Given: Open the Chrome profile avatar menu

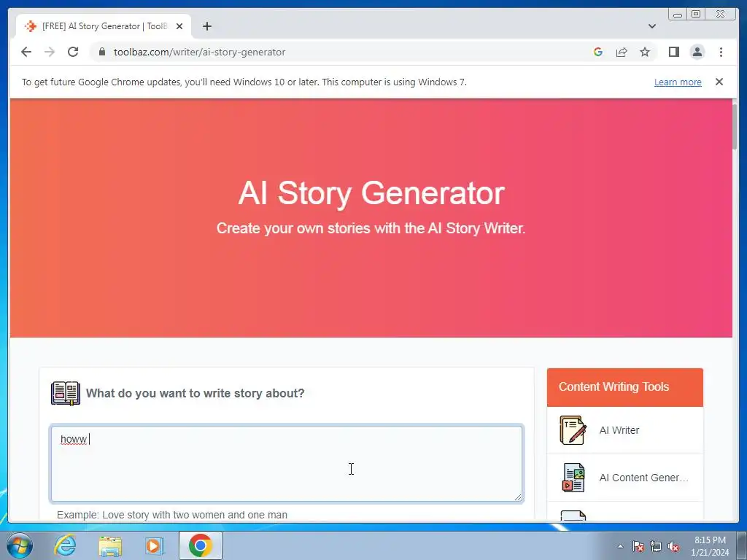Looking at the screenshot, I should (697, 52).
